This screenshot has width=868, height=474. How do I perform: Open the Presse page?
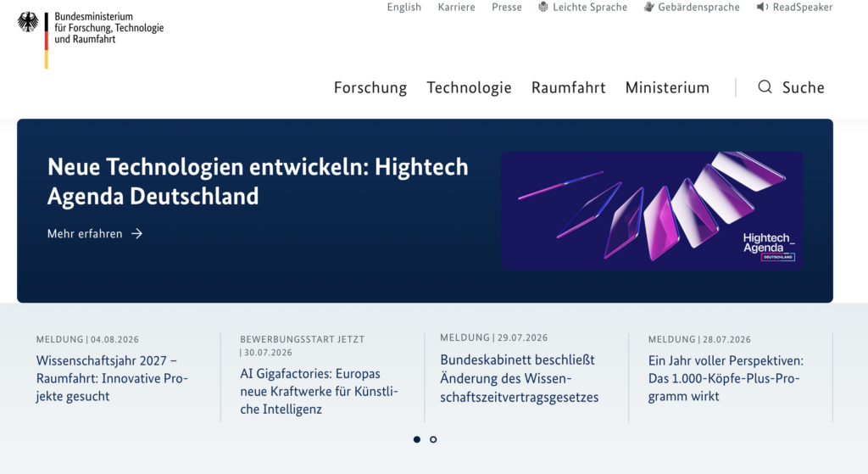pos(507,7)
